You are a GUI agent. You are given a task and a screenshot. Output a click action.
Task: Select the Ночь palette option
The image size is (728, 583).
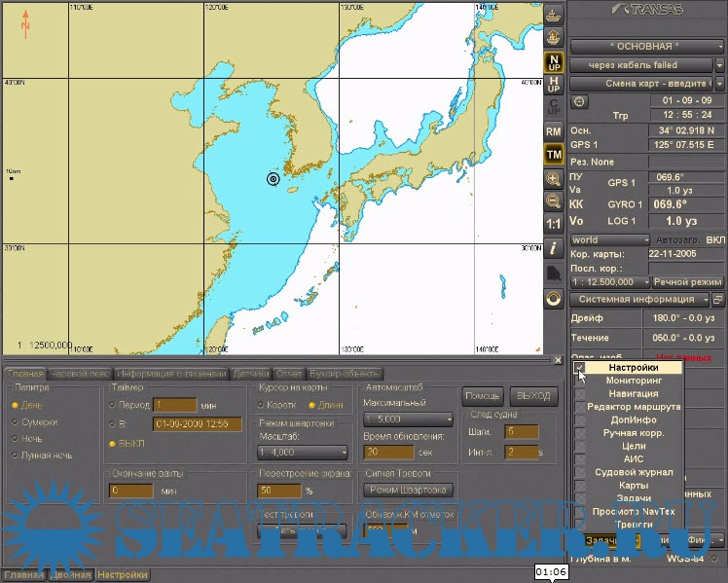tap(16, 439)
